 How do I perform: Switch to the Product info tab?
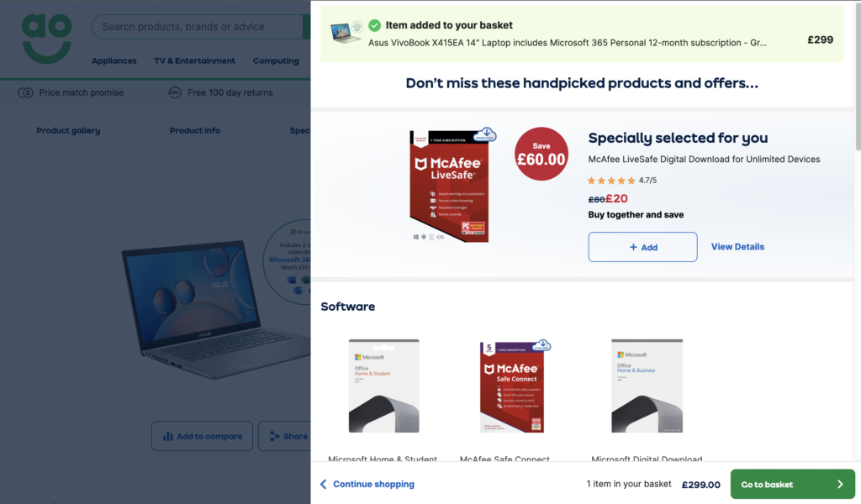pos(194,130)
